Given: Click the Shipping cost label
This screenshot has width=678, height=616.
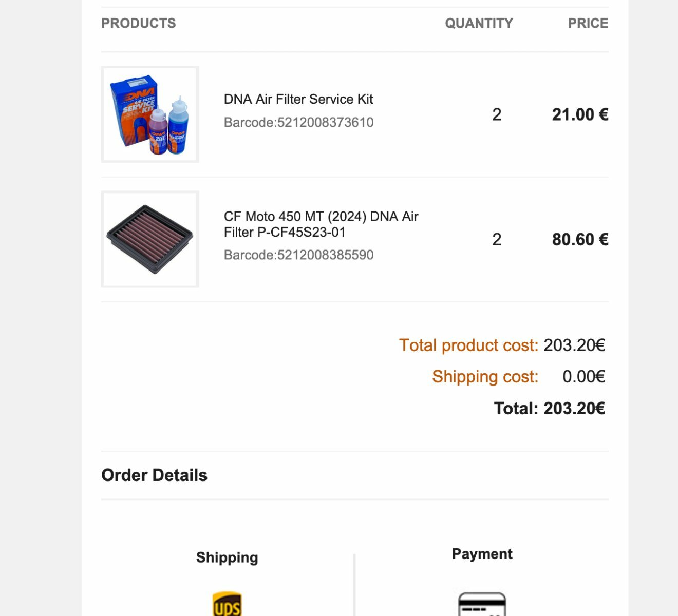Looking at the screenshot, I should click(x=485, y=377).
